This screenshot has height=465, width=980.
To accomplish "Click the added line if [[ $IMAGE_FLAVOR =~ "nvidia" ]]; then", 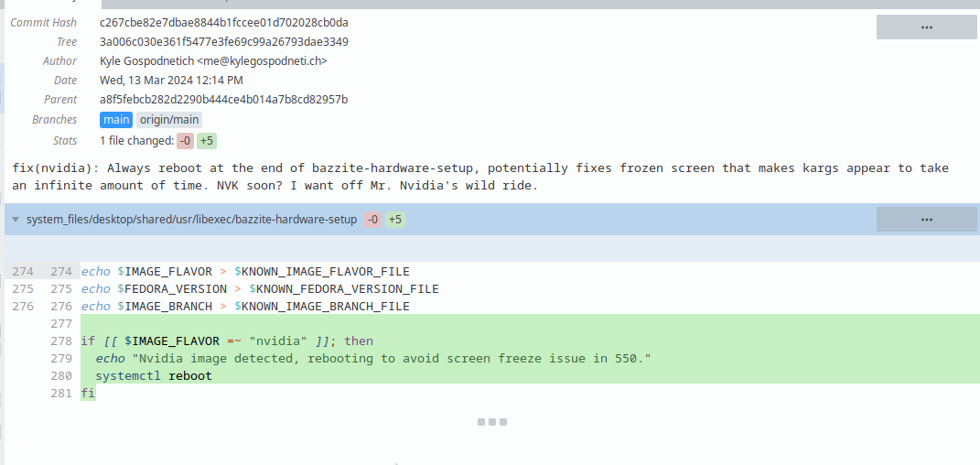I will [x=227, y=341].
